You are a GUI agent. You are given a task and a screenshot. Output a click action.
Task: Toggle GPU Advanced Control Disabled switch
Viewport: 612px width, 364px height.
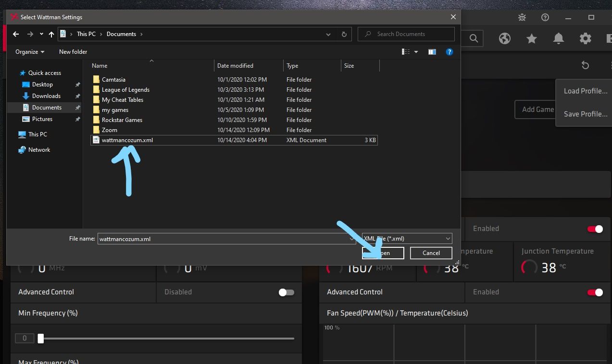tap(287, 292)
